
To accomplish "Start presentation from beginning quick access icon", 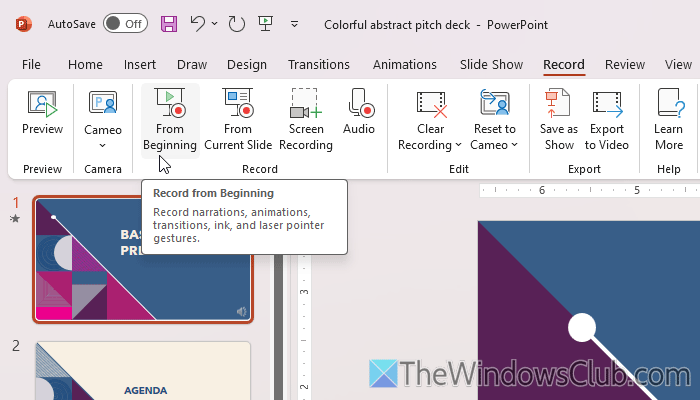I will pyautogui.click(x=266, y=23).
